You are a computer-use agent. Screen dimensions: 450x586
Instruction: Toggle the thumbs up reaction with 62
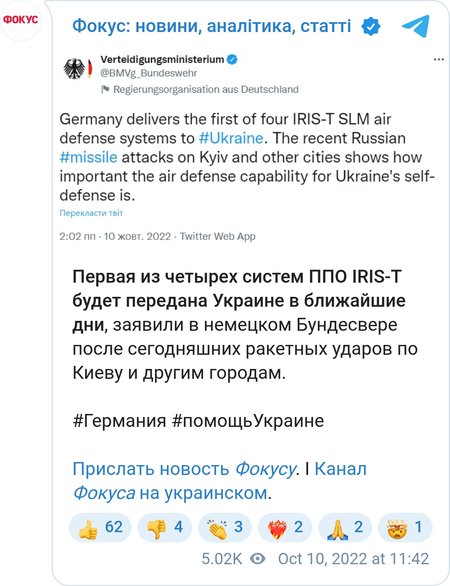click(100, 527)
